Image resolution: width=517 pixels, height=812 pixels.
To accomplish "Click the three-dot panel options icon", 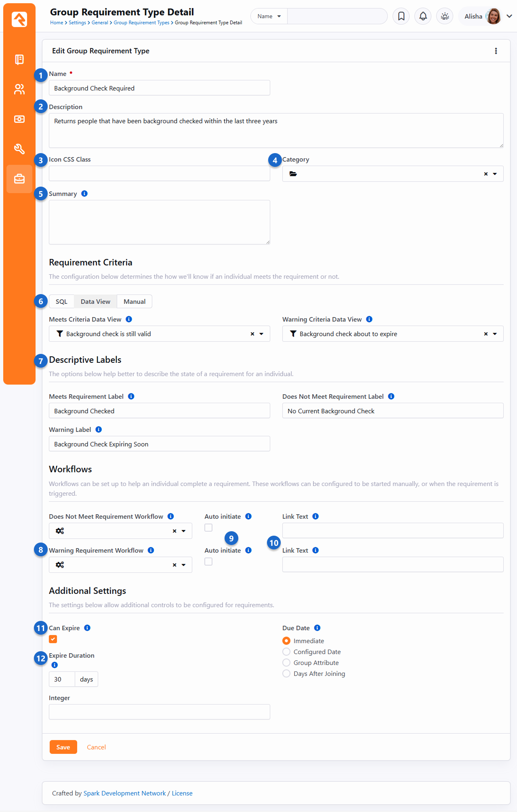I will tap(496, 51).
